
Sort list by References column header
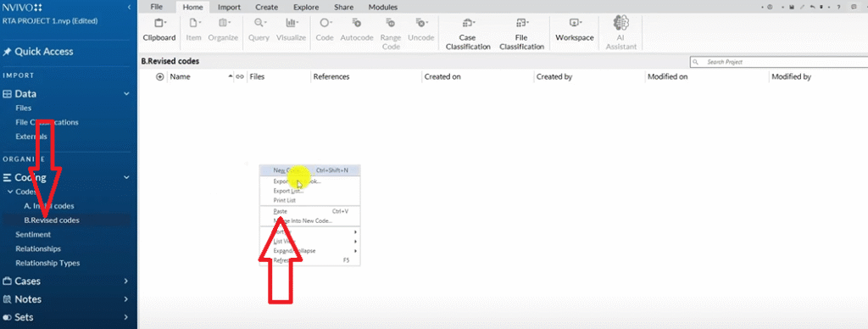pos(331,77)
